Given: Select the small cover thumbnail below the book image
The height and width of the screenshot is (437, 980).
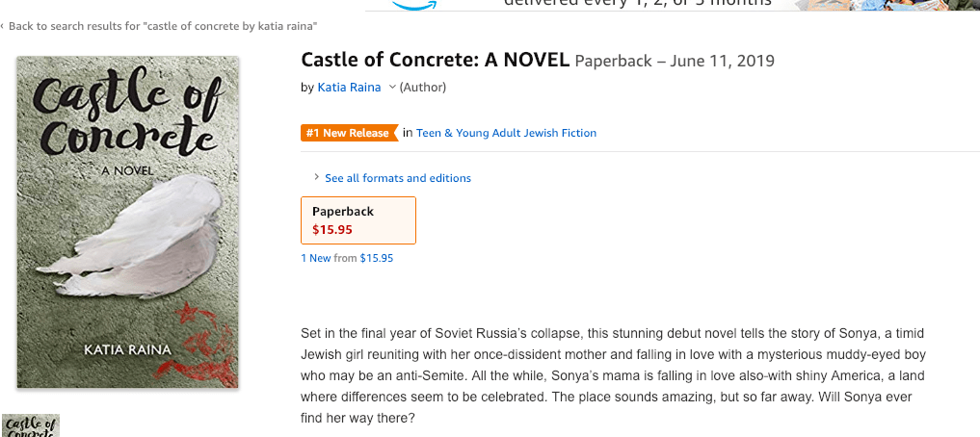Looking at the screenshot, I should point(31,425).
